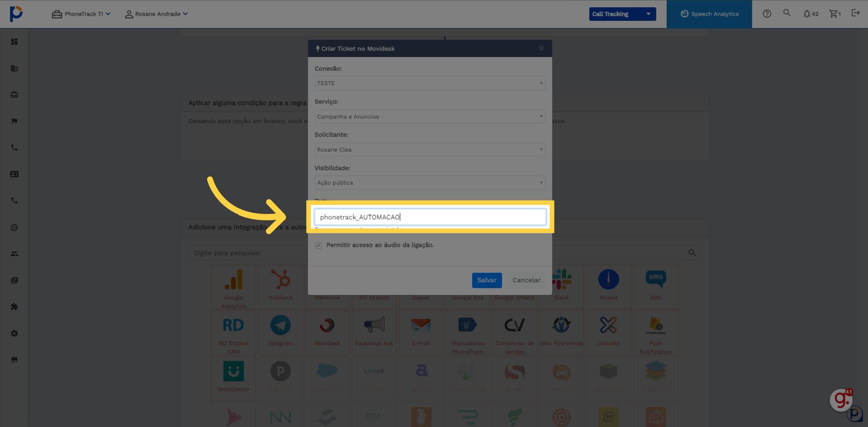Open the company building sidebar icon
Screen dimensions: 868x427
pyautogui.click(x=14, y=68)
